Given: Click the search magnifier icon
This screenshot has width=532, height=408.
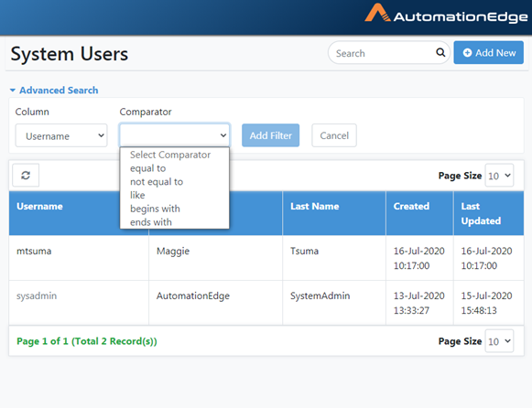Looking at the screenshot, I should (x=440, y=52).
